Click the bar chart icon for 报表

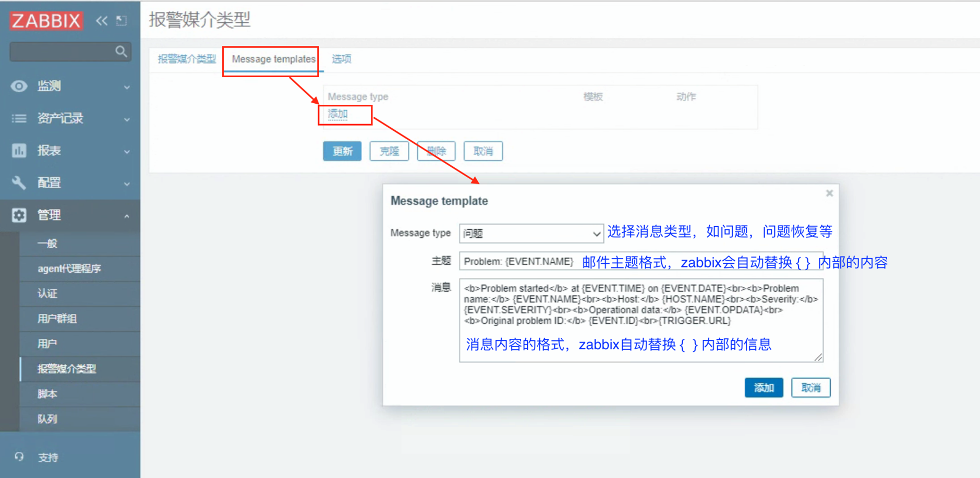(19, 151)
